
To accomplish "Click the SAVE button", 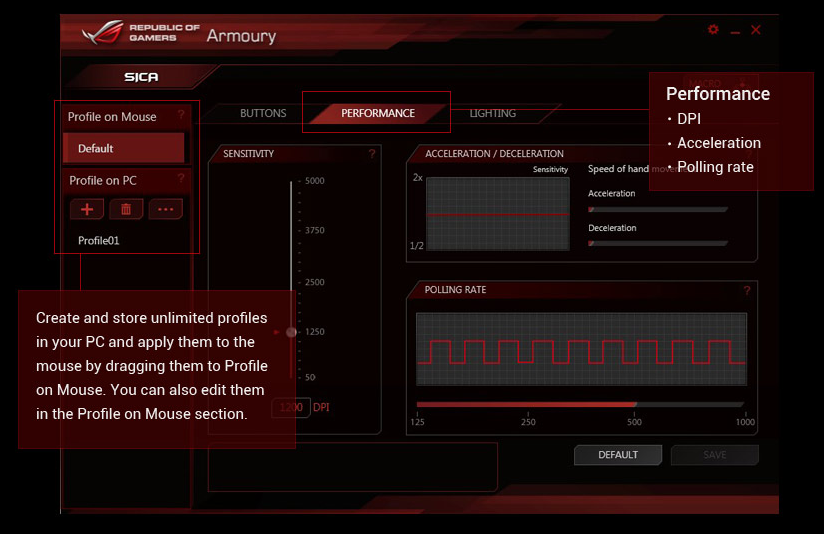I will tap(714, 455).
